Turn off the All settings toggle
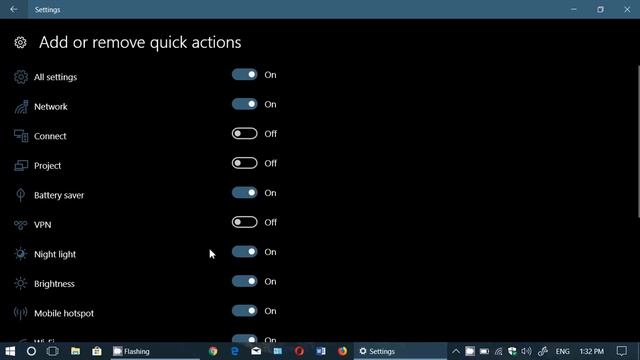The image size is (640, 360). click(244, 74)
